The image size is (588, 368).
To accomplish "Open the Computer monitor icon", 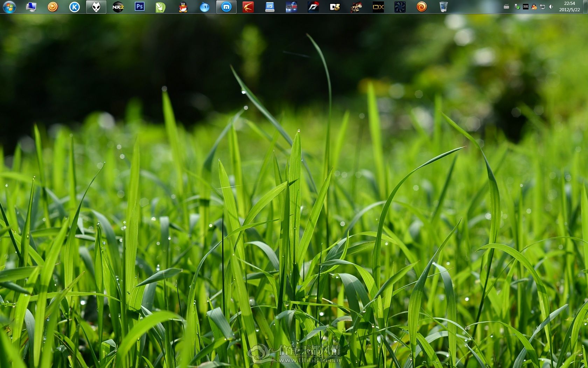I will tap(31, 7).
